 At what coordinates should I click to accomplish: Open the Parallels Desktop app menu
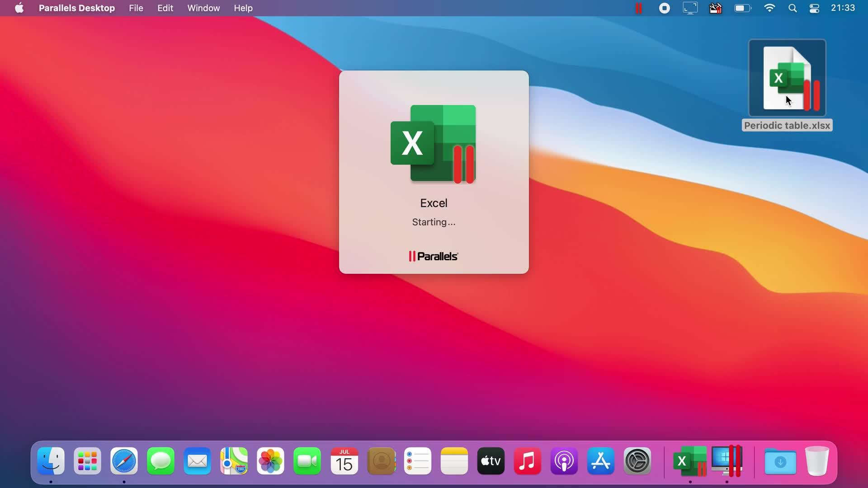76,8
